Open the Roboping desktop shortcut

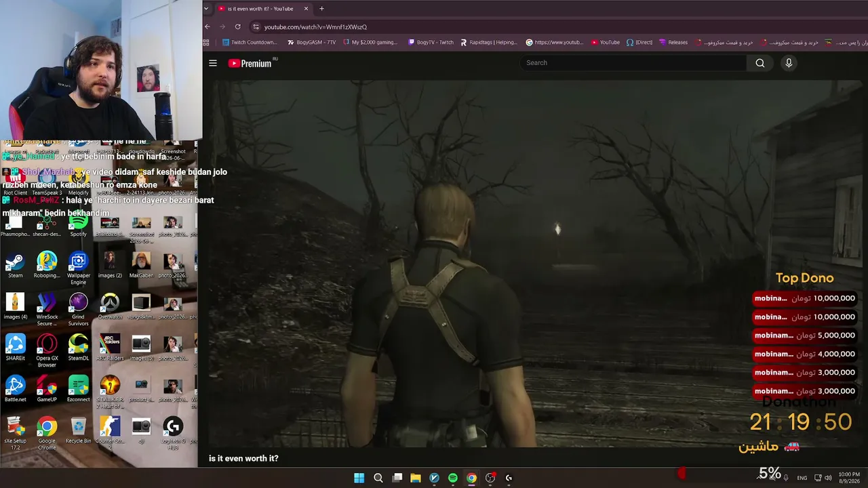click(47, 265)
